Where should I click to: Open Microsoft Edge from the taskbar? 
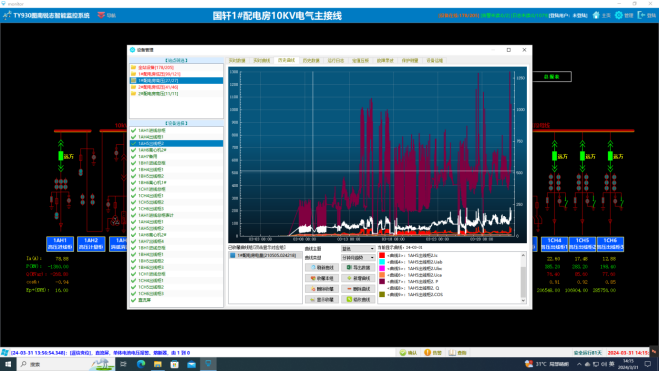tap(141, 364)
